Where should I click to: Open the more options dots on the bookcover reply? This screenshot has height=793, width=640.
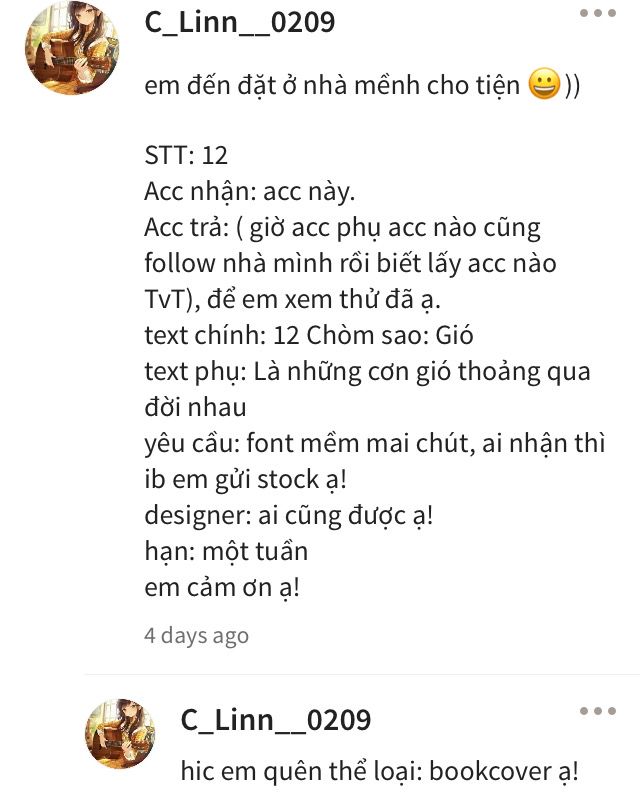pyautogui.click(x=598, y=711)
